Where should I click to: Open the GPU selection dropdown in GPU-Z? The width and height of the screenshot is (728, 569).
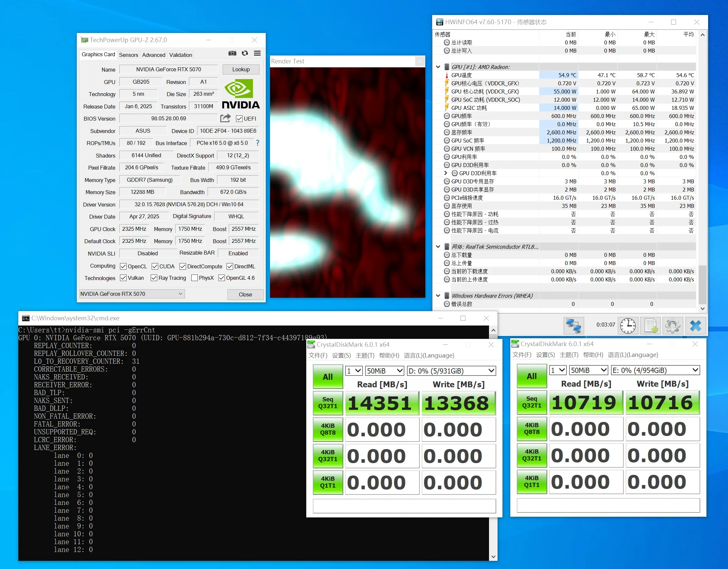pos(132,294)
